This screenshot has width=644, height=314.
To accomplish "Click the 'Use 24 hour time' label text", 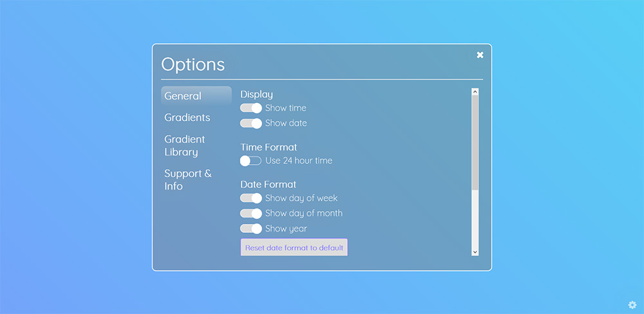I will 299,161.
